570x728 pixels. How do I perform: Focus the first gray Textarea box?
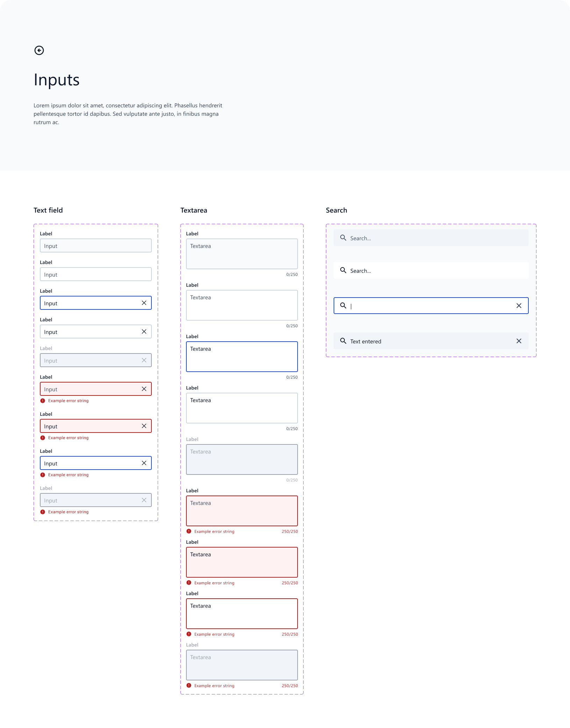click(x=242, y=254)
